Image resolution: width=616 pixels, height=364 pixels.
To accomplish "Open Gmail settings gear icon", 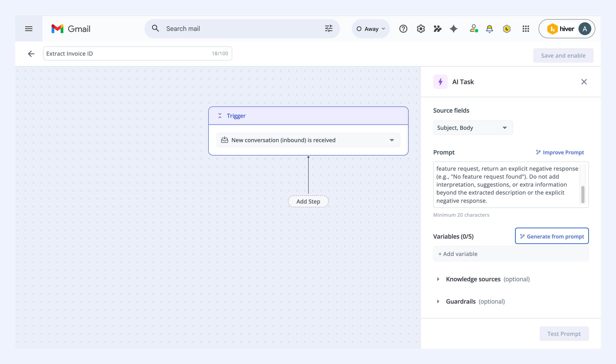I will [x=421, y=29].
